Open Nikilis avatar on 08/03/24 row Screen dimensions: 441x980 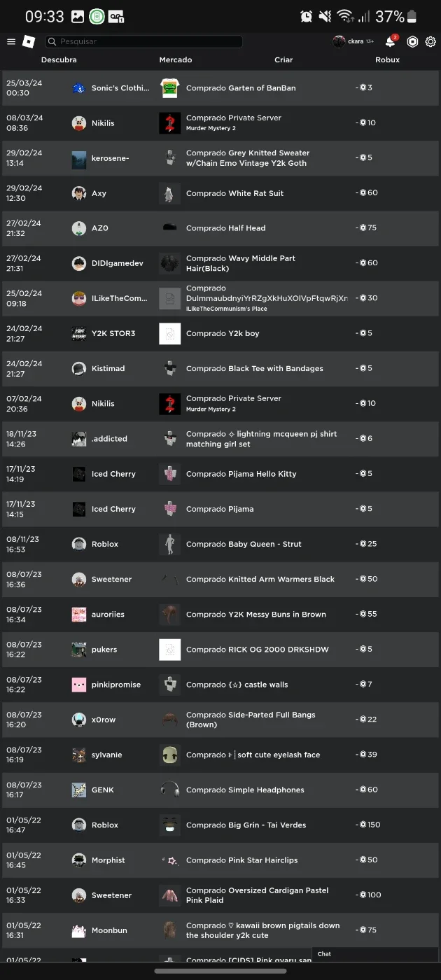point(79,123)
